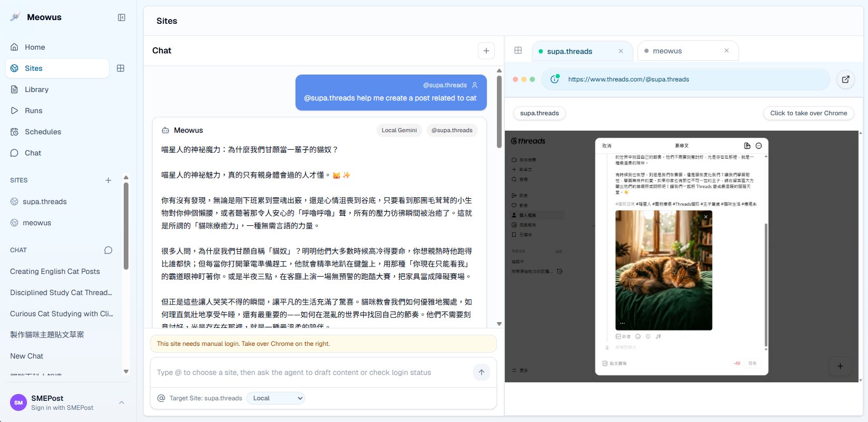Click the supa.threads chip below URL bar
This screenshot has height=422, width=868.
pos(539,113)
